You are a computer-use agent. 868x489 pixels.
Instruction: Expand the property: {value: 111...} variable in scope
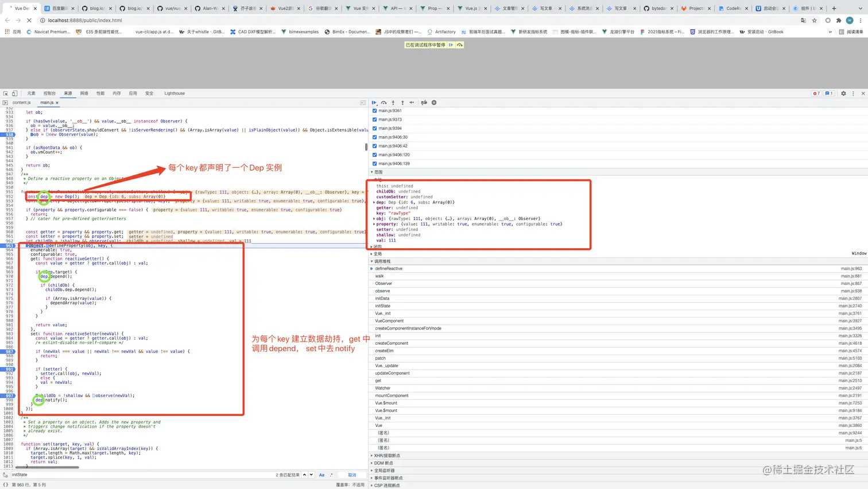pos(374,224)
